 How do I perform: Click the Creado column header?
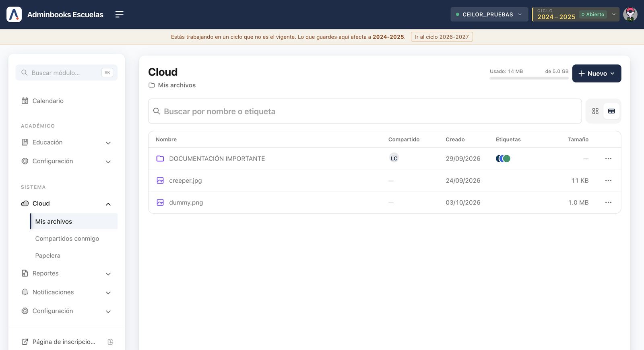tap(455, 140)
